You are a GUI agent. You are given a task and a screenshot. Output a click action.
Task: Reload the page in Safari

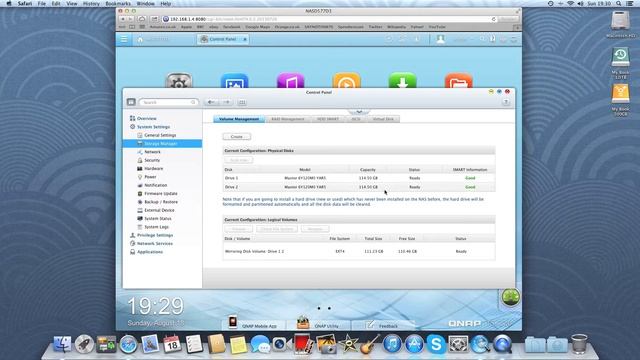(x=493, y=19)
